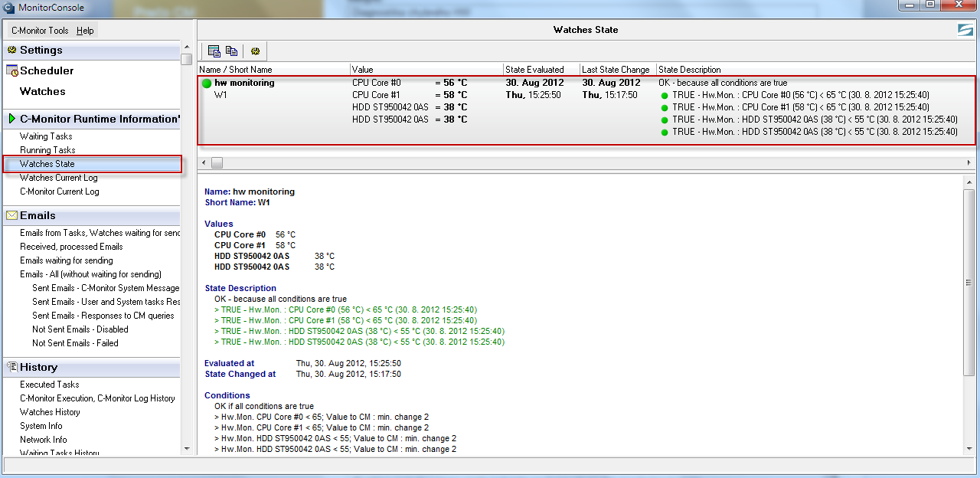Open the Watches section
This screenshot has width=980, height=478.
point(43,91)
